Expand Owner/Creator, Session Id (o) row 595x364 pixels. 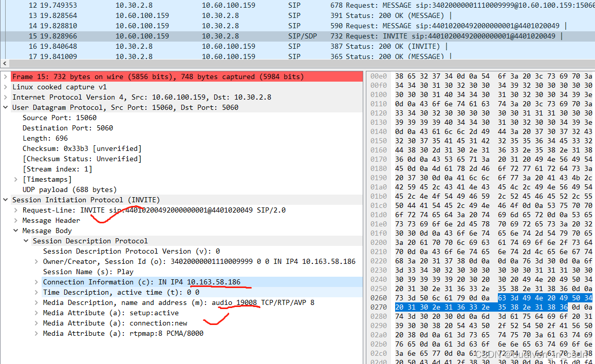36,262
